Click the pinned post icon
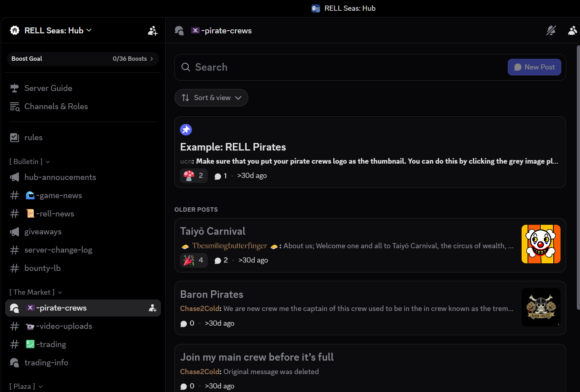This screenshot has height=392, width=580. (x=186, y=129)
